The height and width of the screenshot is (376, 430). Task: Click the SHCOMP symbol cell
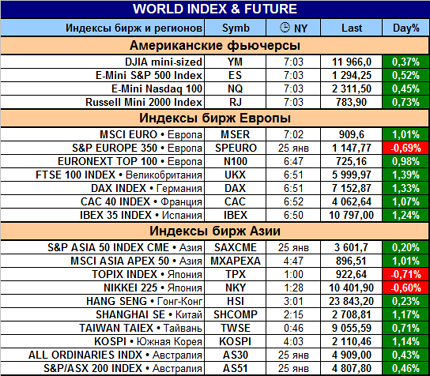(x=235, y=315)
